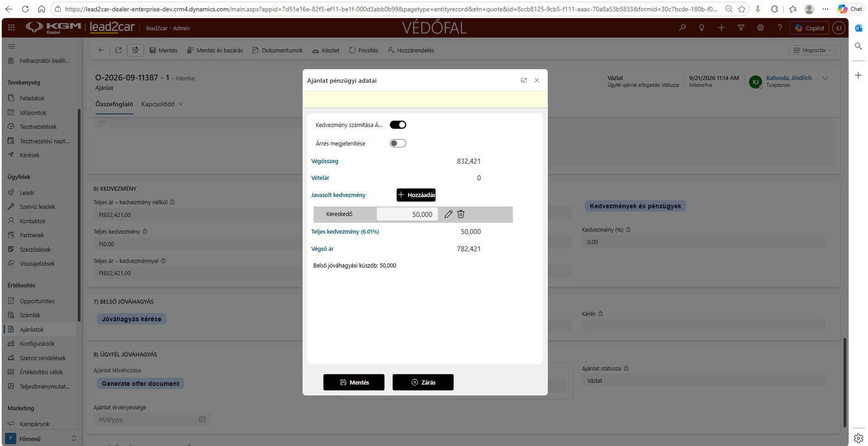The width and height of the screenshot is (868, 446).
Task: Click Jóváhagyás kérése button
Action: point(131,319)
